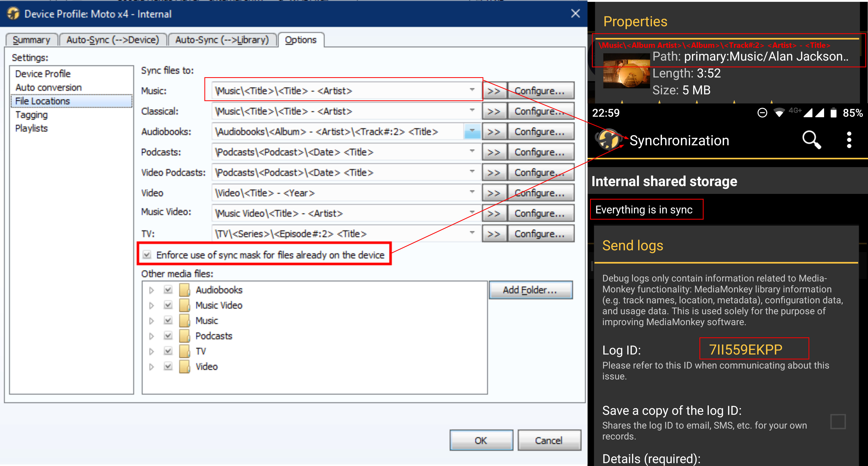Toggle Enforce use of sync mask checkbox

pyautogui.click(x=147, y=255)
